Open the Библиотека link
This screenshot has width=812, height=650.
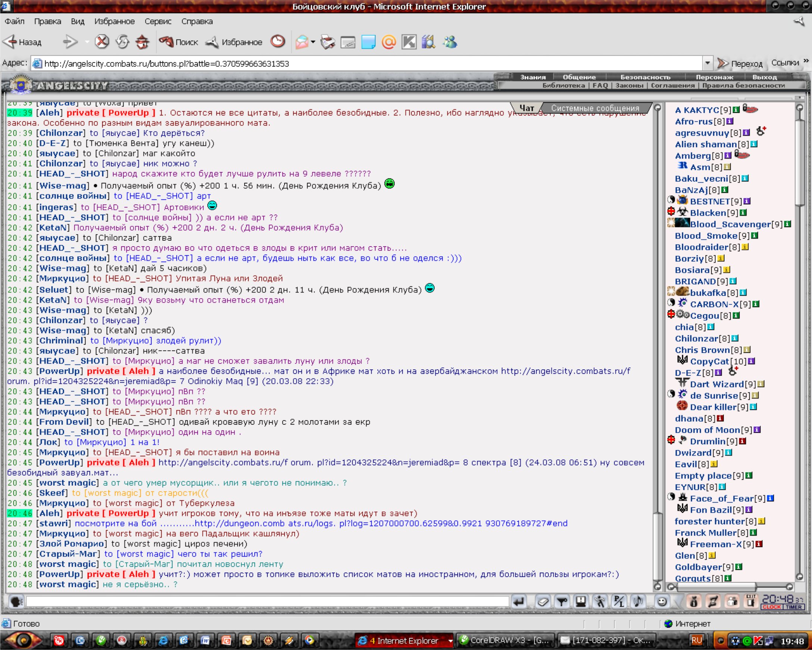(x=563, y=85)
